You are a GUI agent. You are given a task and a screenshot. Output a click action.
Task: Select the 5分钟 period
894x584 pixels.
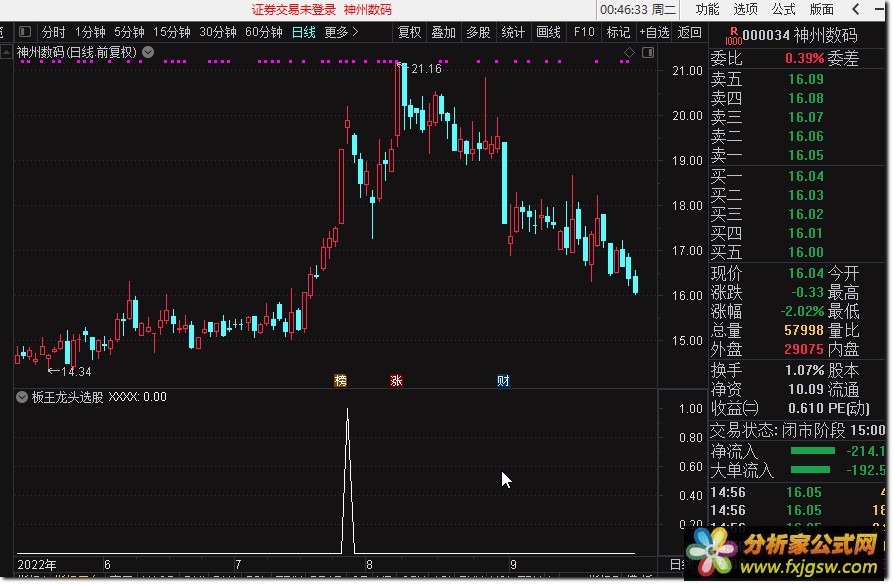coord(129,33)
